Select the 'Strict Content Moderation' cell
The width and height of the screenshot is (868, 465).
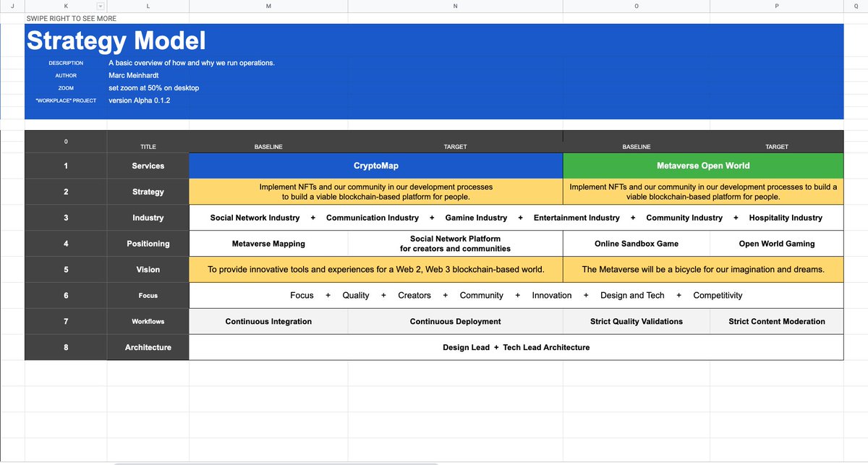click(777, 321)
